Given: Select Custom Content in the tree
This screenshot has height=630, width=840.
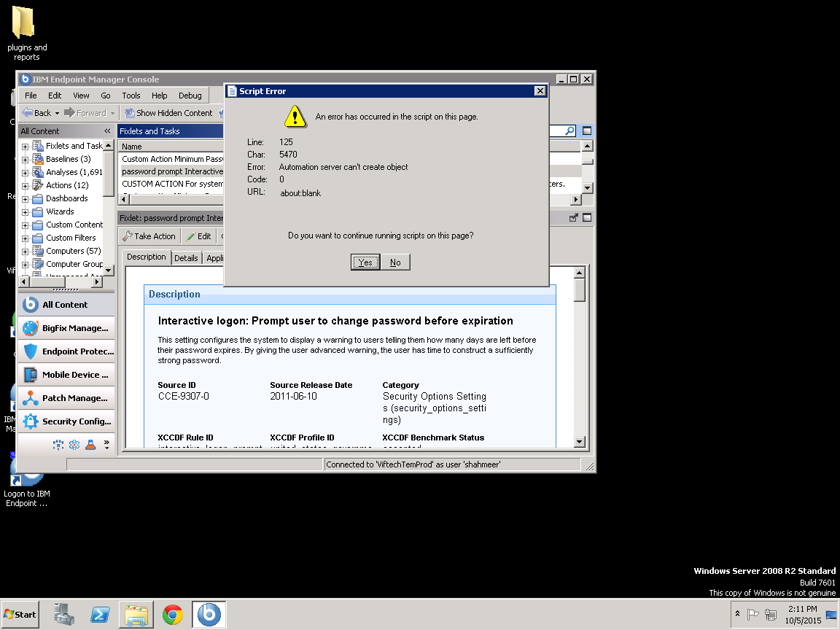Looking at the screenshot, I should pyautogui.click(x=74, y=225).
